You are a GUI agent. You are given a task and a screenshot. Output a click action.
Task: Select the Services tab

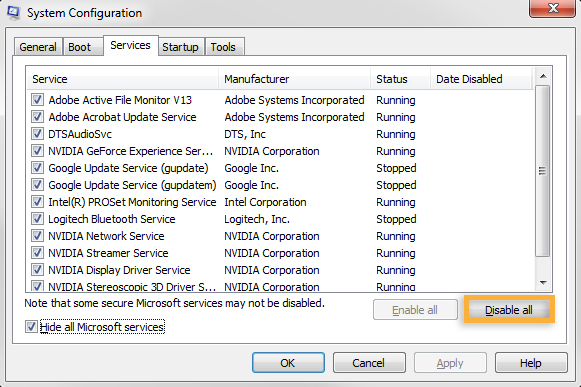tap(130, 45)
